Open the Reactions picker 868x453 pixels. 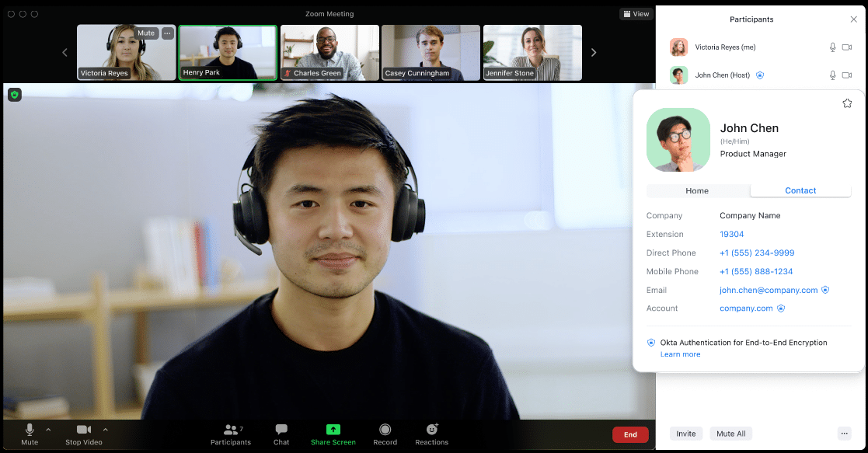click(431, 430)
